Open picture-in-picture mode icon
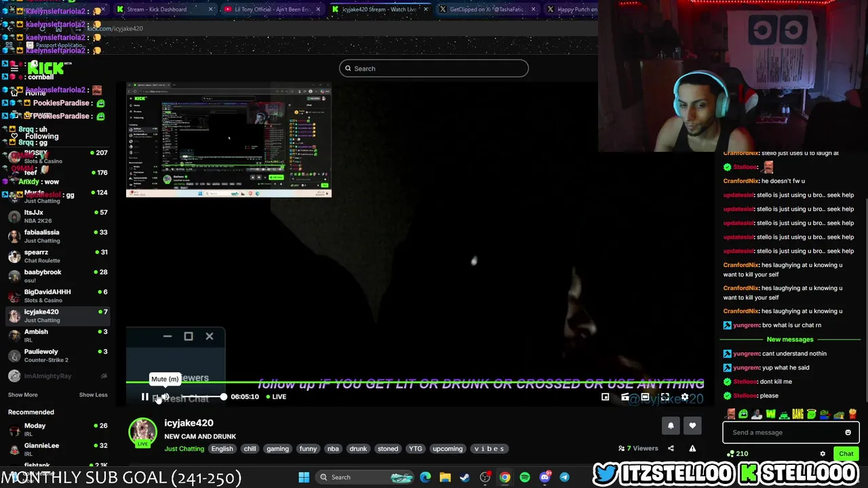The height and width of the screenshot is (488, 868). [x=605, y=397]
